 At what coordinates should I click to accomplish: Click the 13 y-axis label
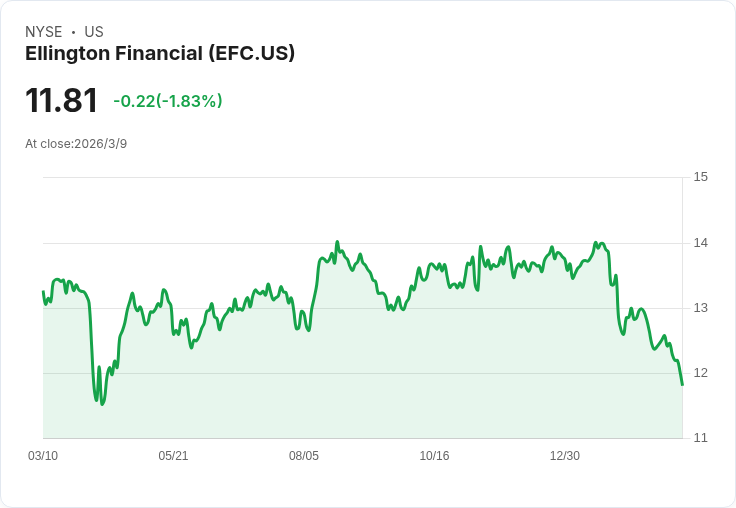[700, 308]
